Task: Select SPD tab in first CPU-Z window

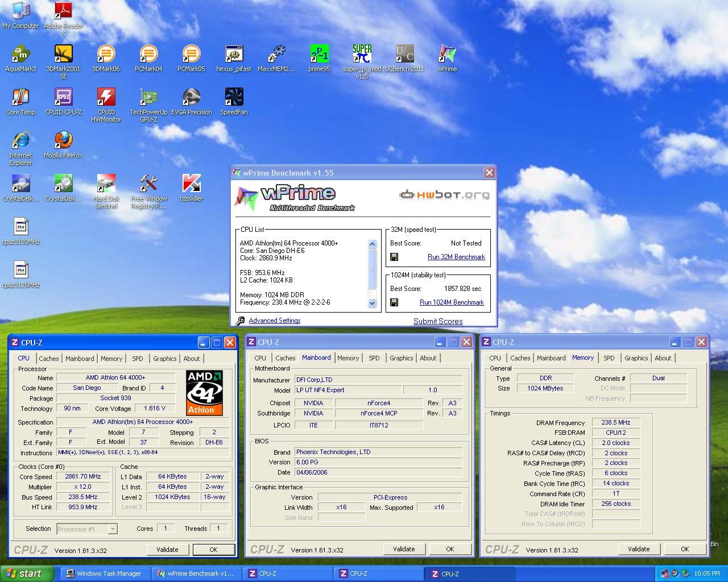Action: point(138,359)
